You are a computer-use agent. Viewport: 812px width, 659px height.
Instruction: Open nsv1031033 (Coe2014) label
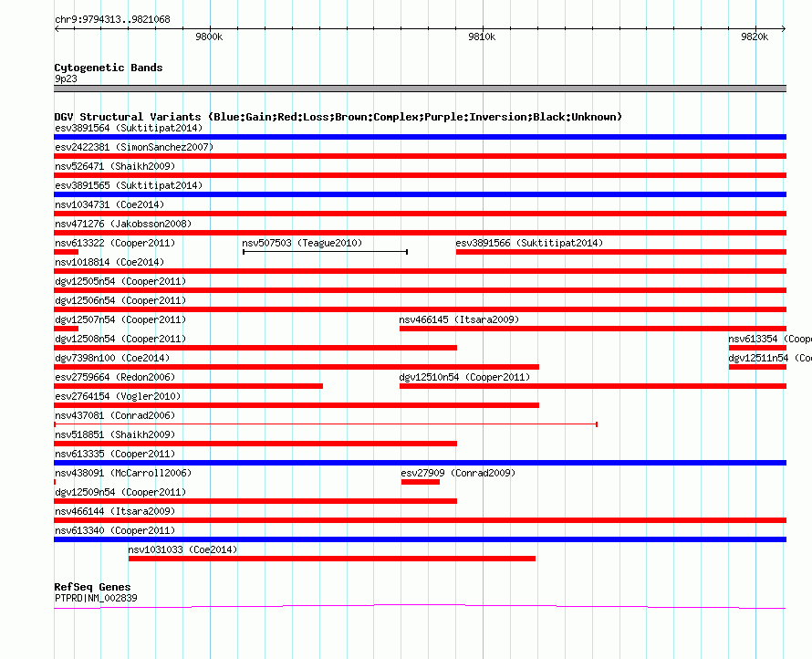tap(182, 549)
